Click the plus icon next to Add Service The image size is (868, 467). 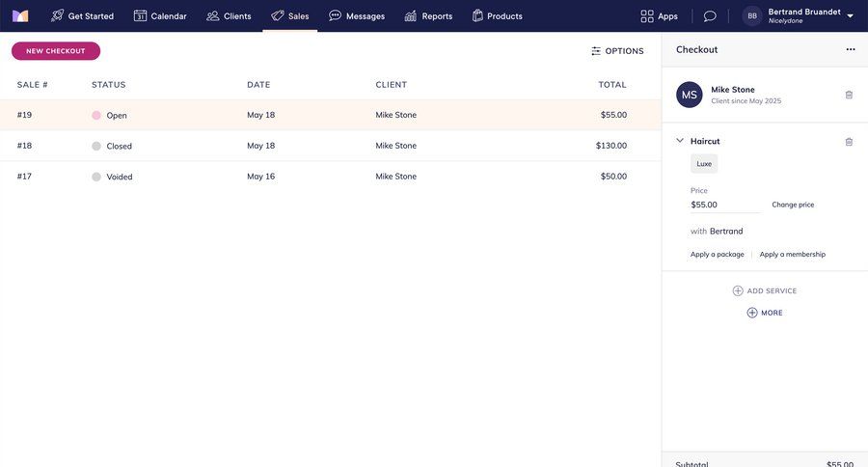tap(738, 290)
